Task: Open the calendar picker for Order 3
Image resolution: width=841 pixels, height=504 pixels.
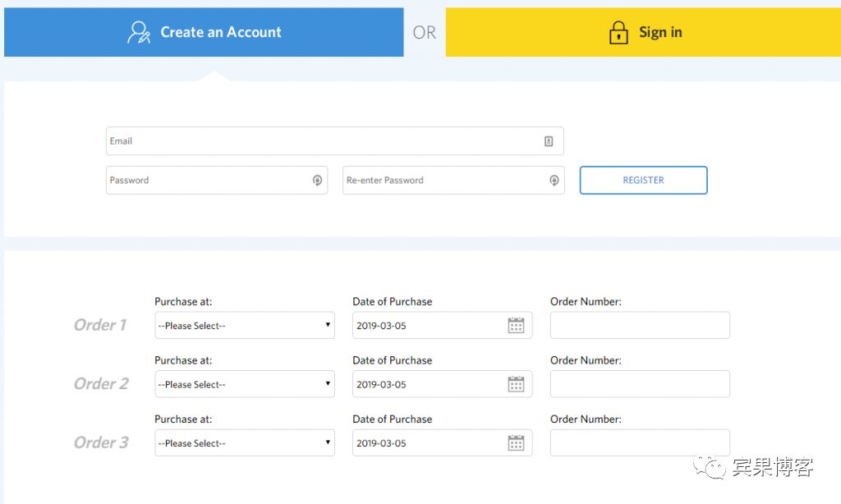Action: coord(516,443)
